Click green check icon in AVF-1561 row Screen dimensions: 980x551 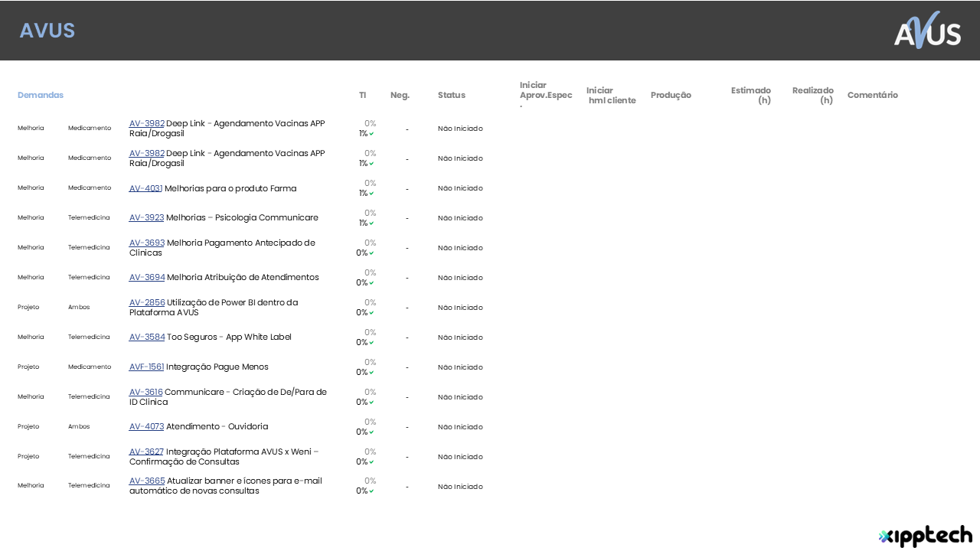[371, 373]
